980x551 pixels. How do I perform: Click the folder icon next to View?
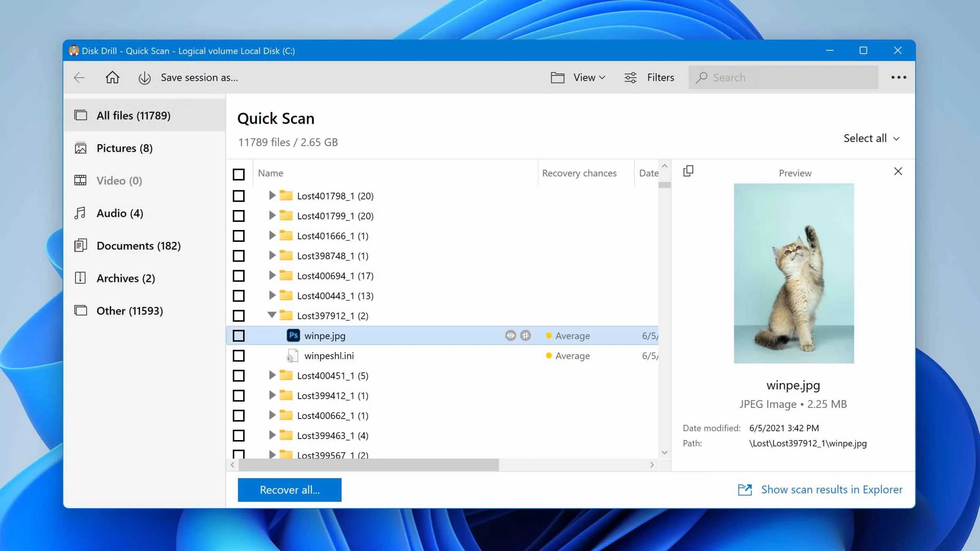click(557, 78)
